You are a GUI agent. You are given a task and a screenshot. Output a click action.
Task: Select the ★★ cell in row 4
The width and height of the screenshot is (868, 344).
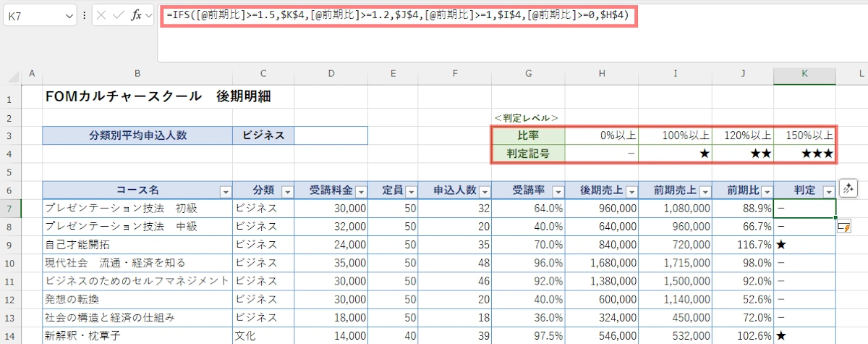click(742, 154)
